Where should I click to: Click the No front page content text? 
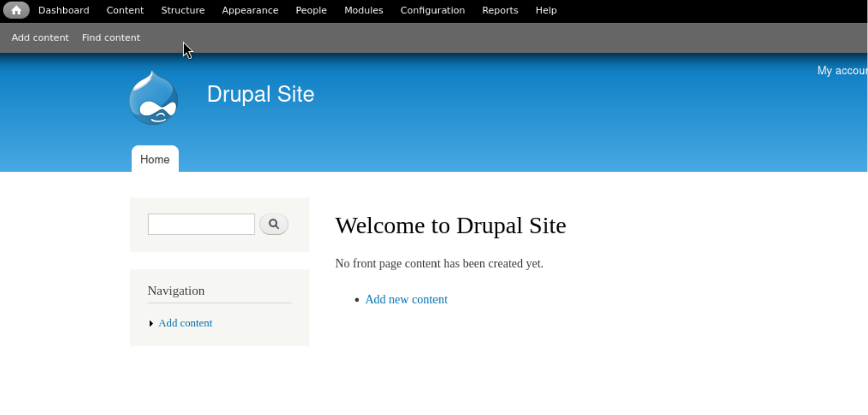pos(439,263)
